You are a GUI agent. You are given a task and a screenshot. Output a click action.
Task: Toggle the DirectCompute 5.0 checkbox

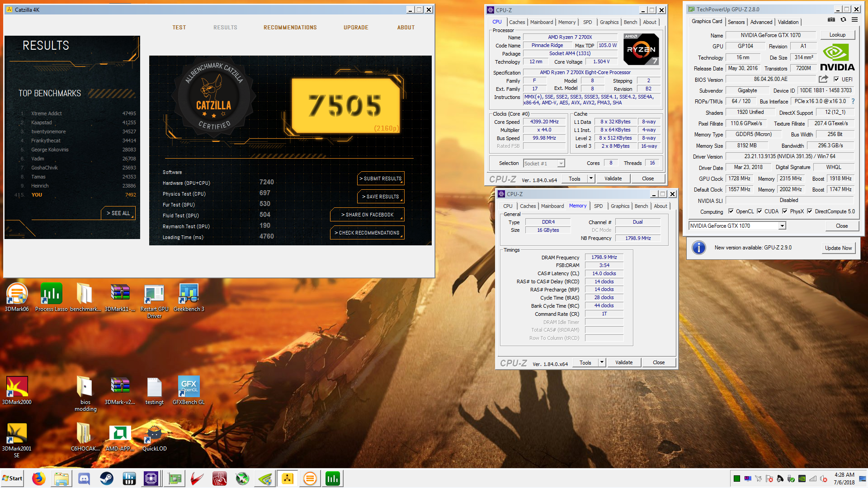810,211
